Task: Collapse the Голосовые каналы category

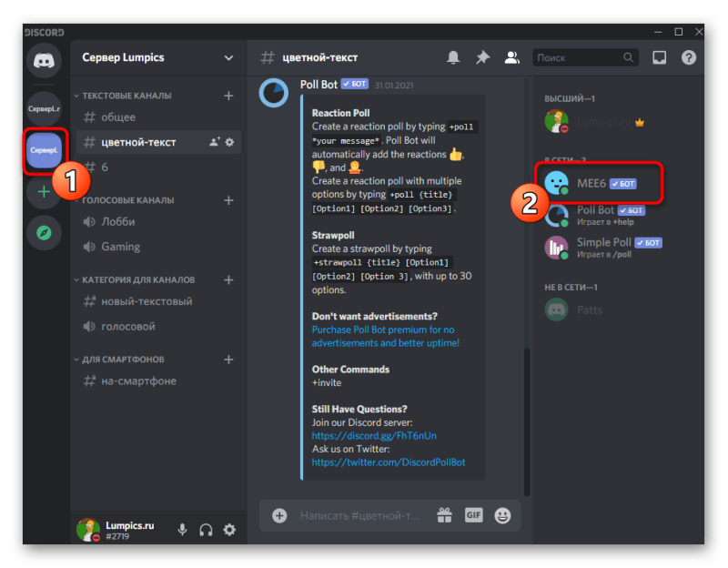Action: (124, 200)
